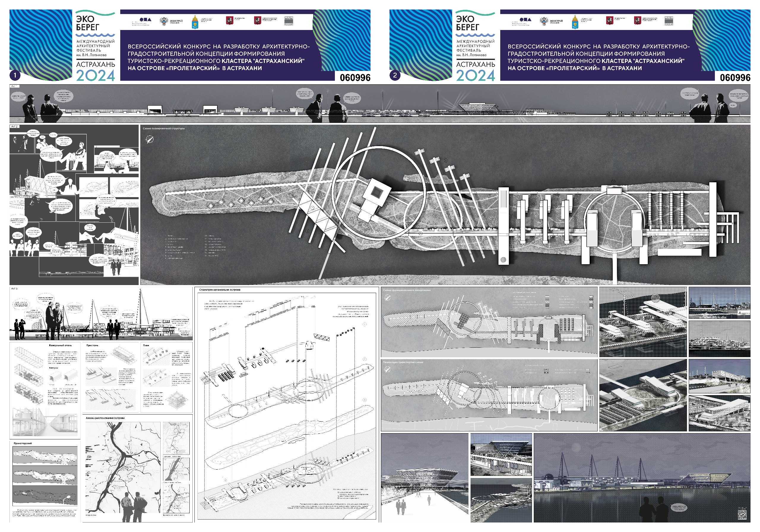Click the hatch swatch in zoning scheme legend

[547, 299]
